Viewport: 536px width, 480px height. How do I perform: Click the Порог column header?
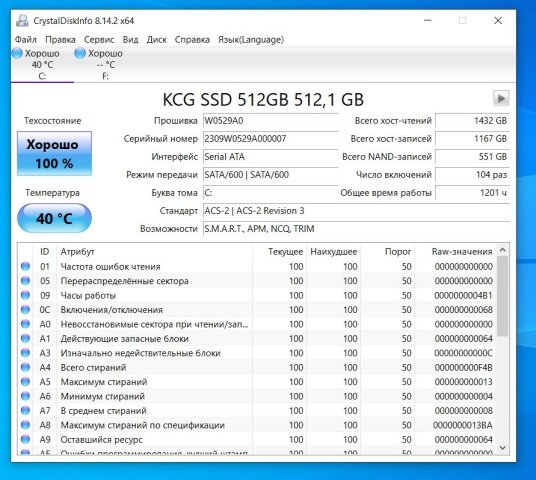click(x=387, y=252)
